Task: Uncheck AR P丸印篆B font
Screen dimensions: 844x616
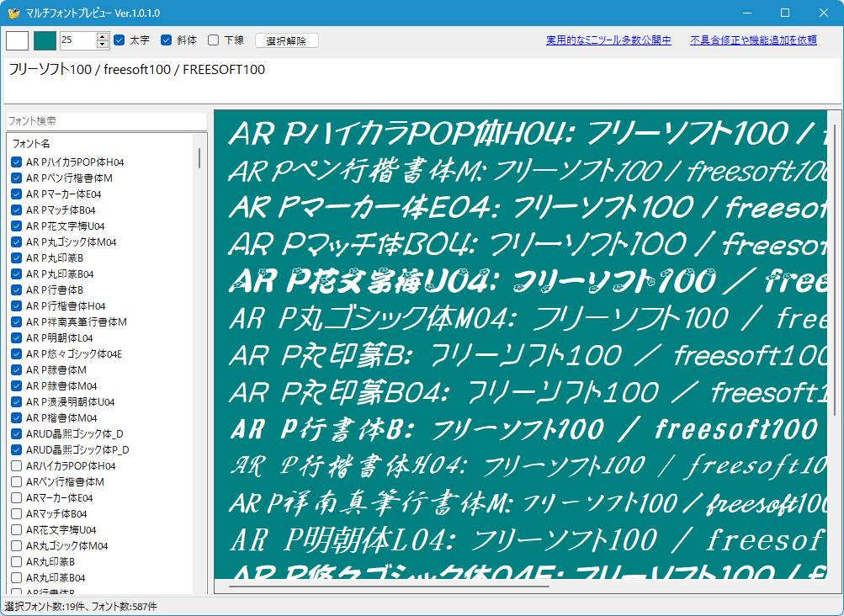Action: click(x=17, y=258)
